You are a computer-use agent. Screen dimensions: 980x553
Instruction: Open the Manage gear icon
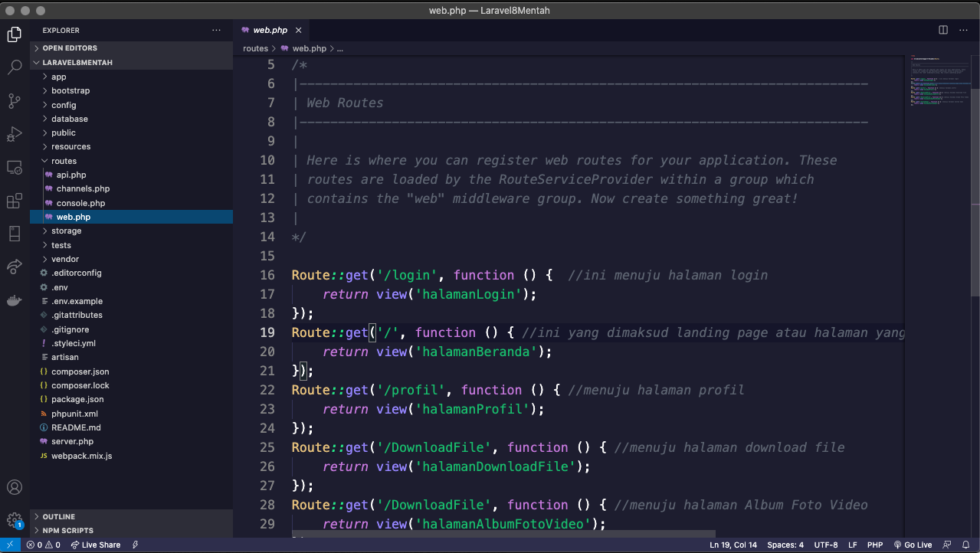click(15, 521)
